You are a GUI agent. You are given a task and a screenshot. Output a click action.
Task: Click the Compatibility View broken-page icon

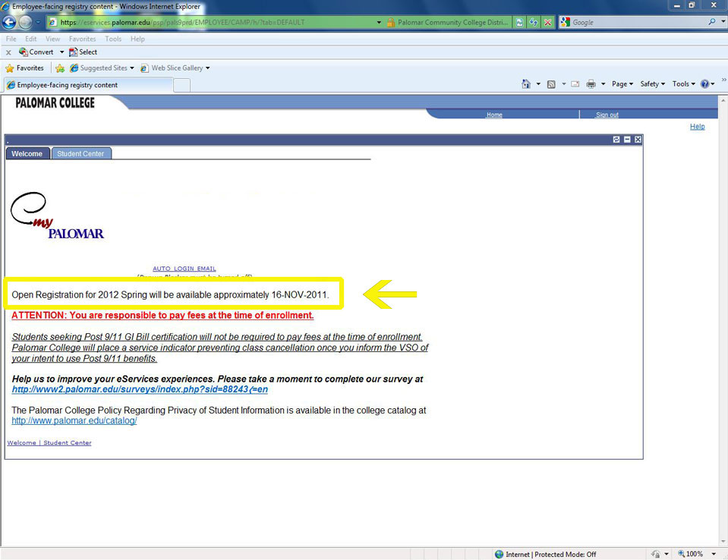click(519, 22)
